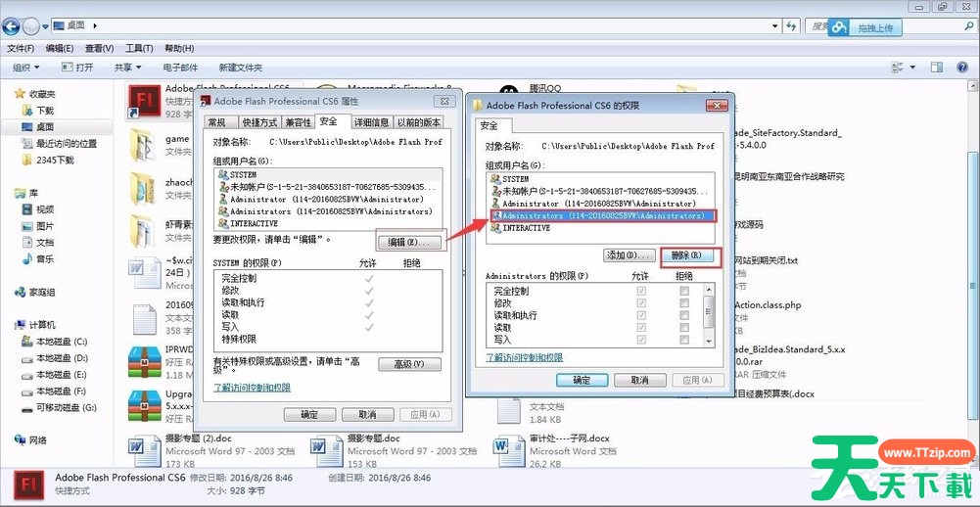This screenshot has height=507, width=980.
Task: Click the permissions list scrollbar down arrow
Action: (709, 342)
